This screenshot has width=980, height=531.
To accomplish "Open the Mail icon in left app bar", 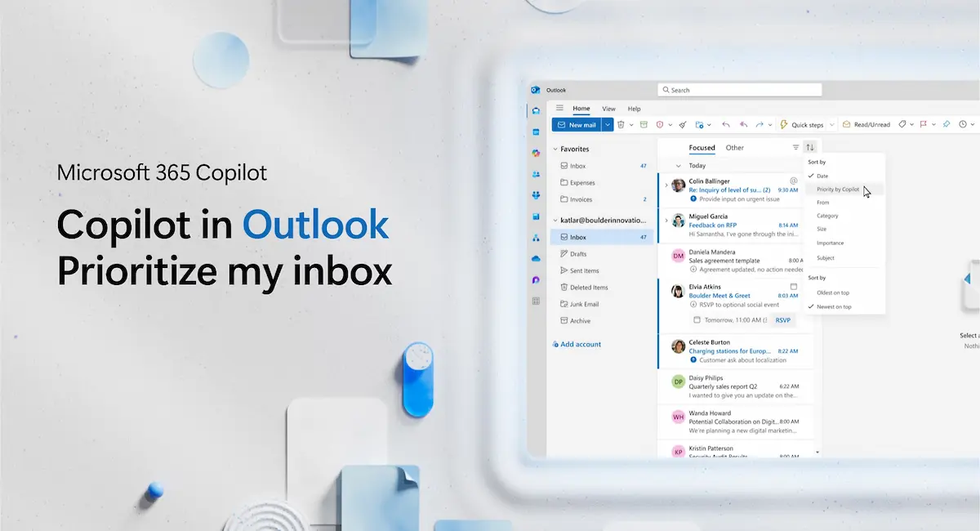I will [536, 110].
